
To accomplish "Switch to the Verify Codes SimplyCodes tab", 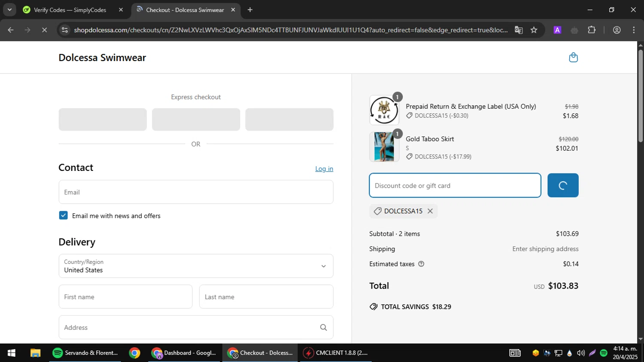I will (x=70, y=9).
